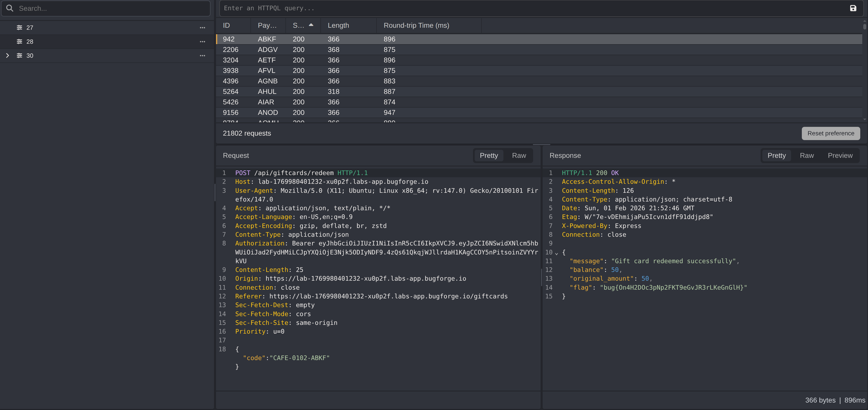Switch request view to Pretty
Viewport: 868px width, 410px height.
(489, 156)
